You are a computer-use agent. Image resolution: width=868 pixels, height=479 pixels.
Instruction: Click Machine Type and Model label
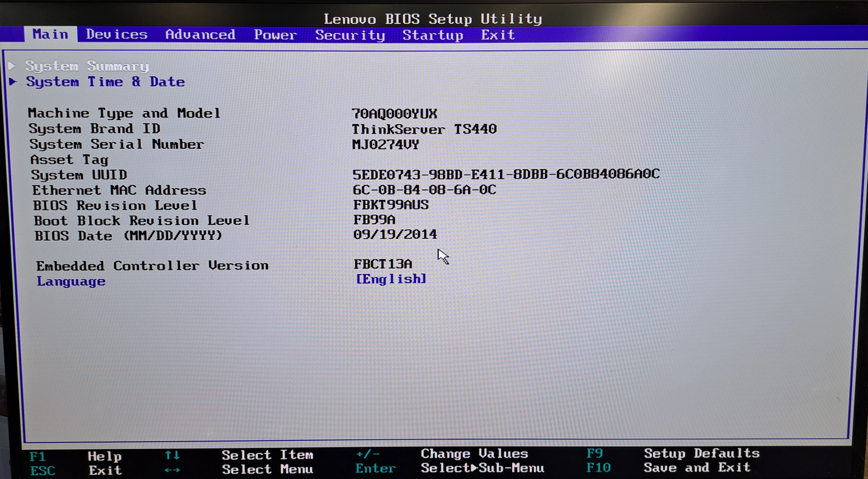(124, 113)
